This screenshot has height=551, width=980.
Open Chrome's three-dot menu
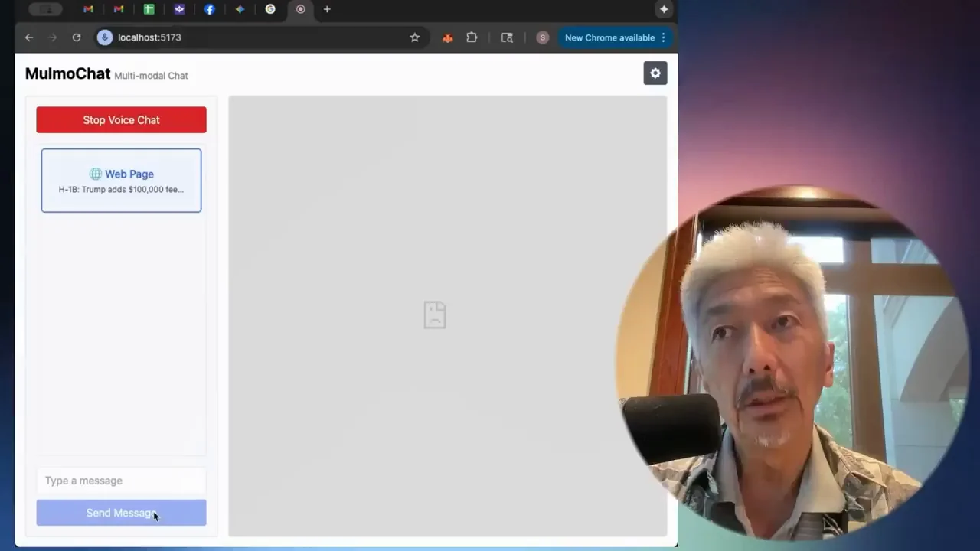pyautogui.click(x=663, y=37)
